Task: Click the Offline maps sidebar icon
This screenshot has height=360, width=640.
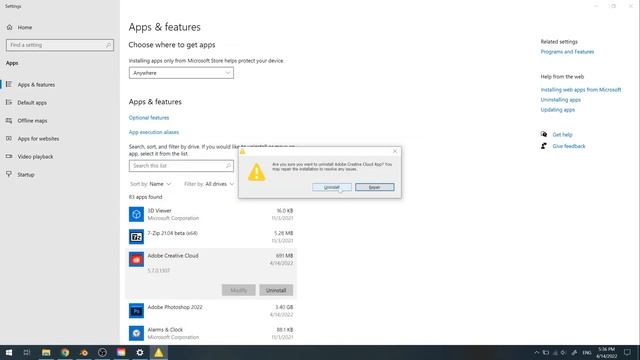Action: (9, 120)
